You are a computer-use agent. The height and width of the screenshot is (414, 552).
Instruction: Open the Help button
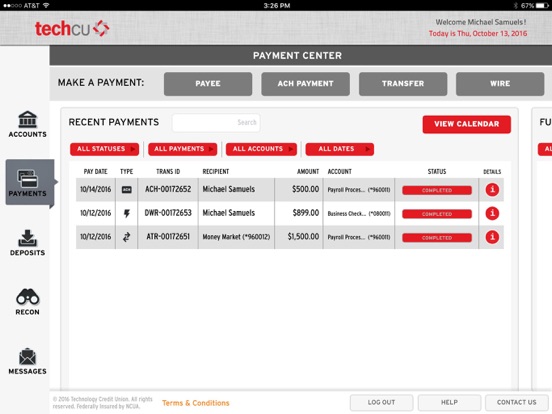click(x=449, y=402)
